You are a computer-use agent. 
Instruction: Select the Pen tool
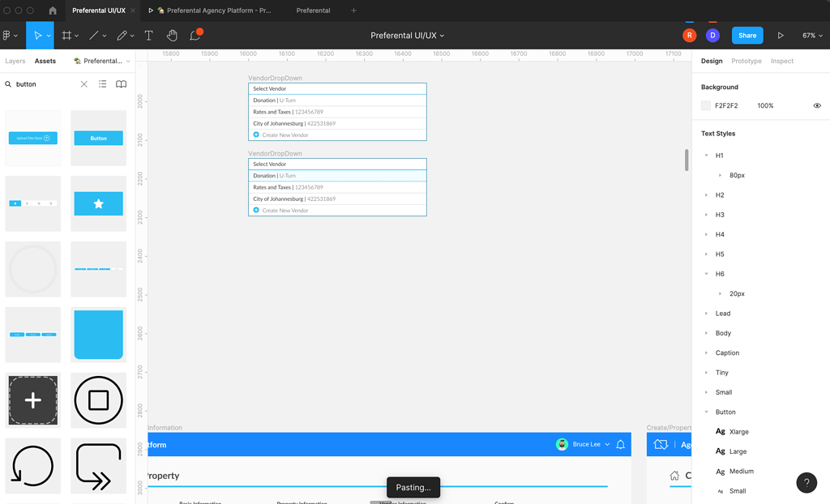tap(122, 36)
